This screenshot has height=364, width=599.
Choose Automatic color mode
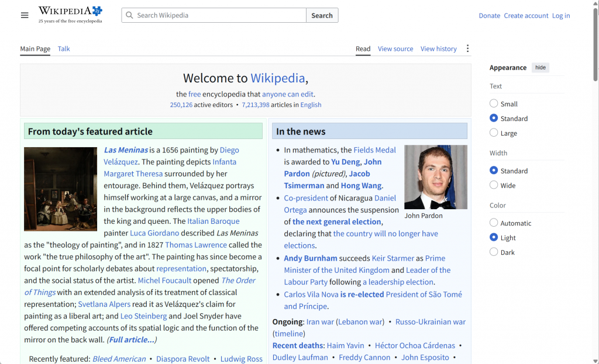point(494,223)
